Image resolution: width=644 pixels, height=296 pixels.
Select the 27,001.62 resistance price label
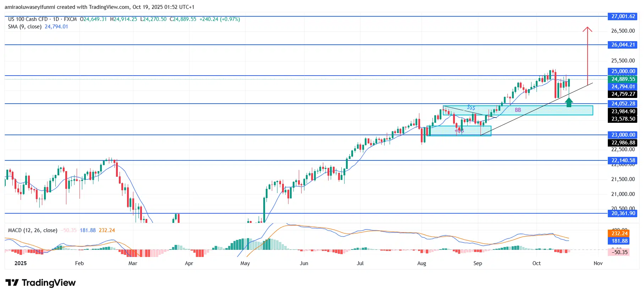pyautogui.click(x=623, y=16)
